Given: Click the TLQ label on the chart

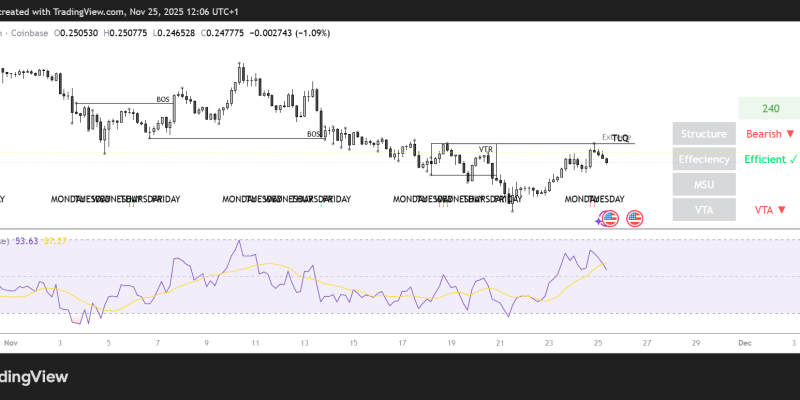Looking at the screenshot, I should pos(620,138).
